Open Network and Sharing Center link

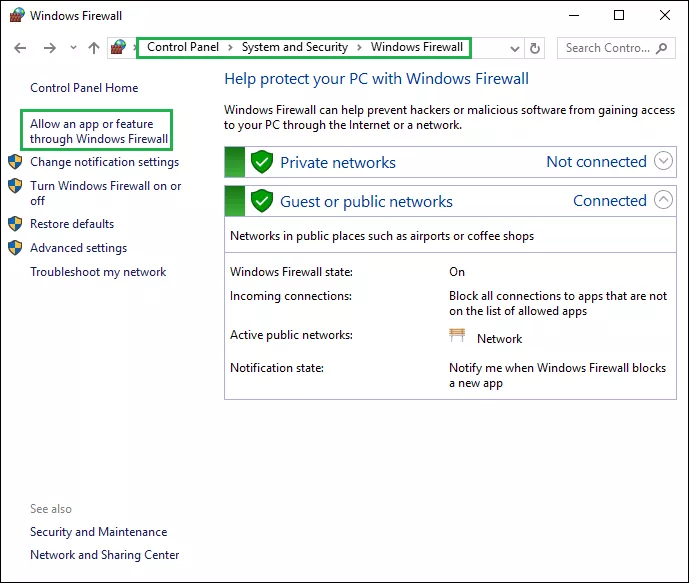[x=105, y=555]
